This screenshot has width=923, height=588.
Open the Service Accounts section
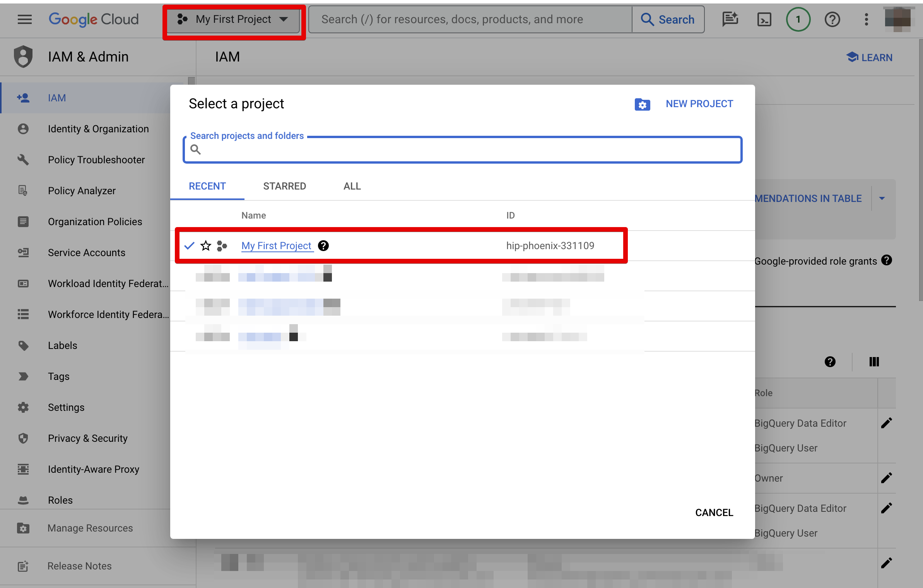tap(86, 253)
